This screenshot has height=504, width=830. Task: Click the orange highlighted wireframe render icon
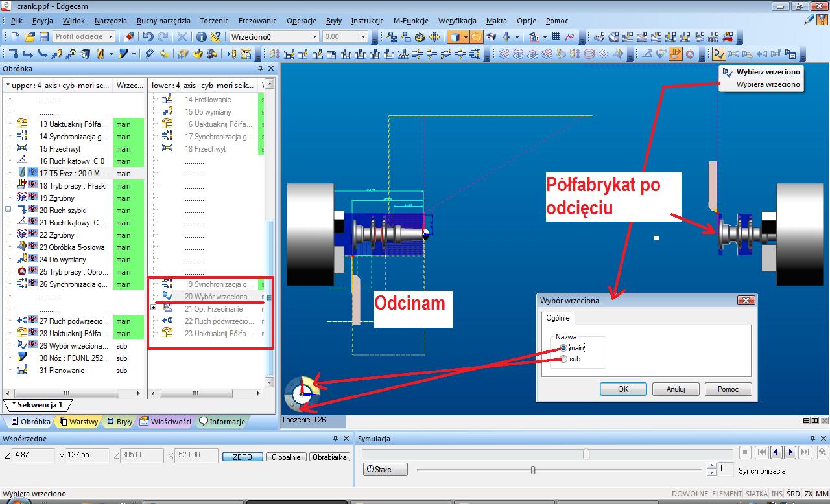tap(476, 37)
